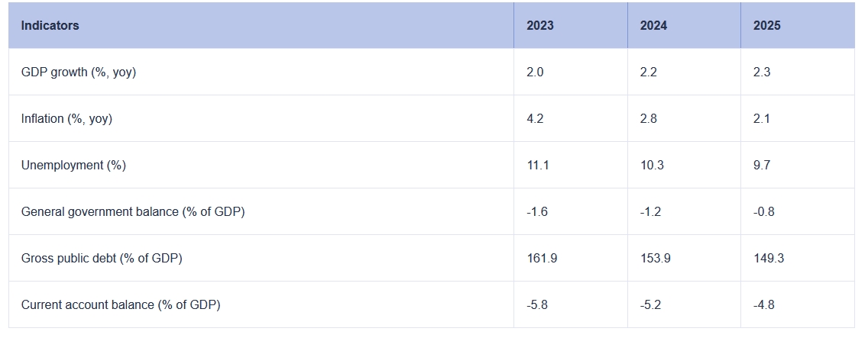Select the 2024 inflation value 2.8
Screen dimensions: 868x338
[648, 118]
